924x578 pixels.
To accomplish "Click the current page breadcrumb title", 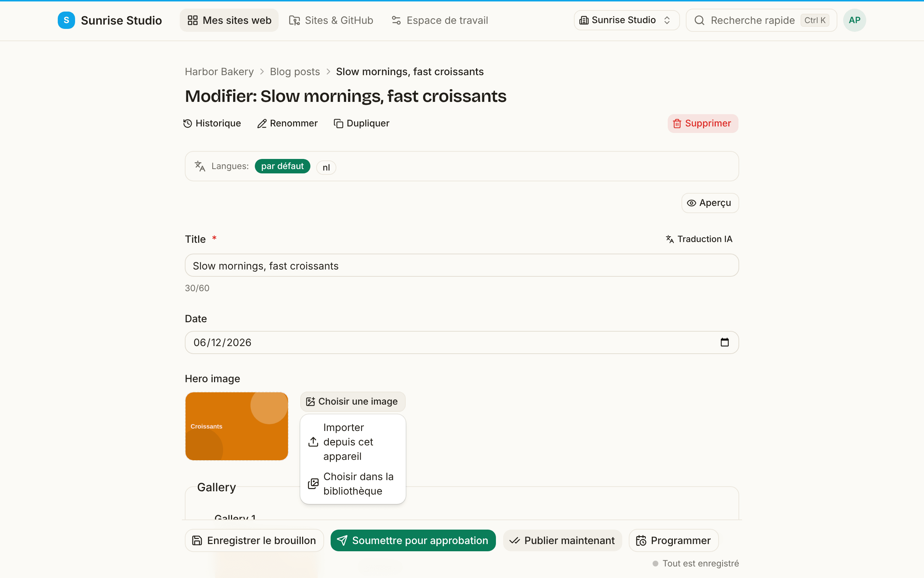I will [410, 72].
